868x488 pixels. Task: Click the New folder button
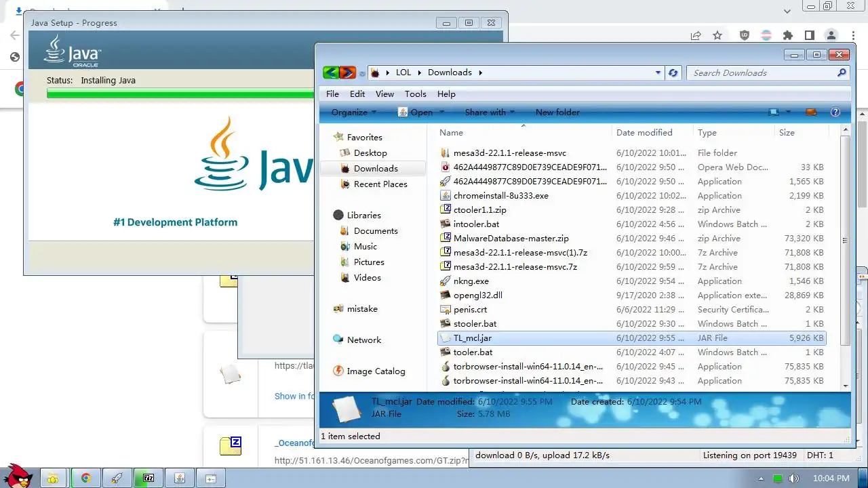(557, 113)
